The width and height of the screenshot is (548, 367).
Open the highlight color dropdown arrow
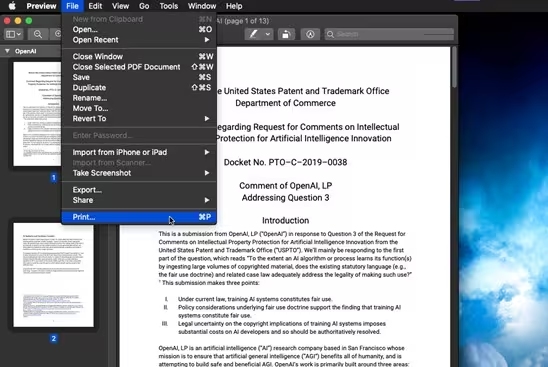[268, 34]
